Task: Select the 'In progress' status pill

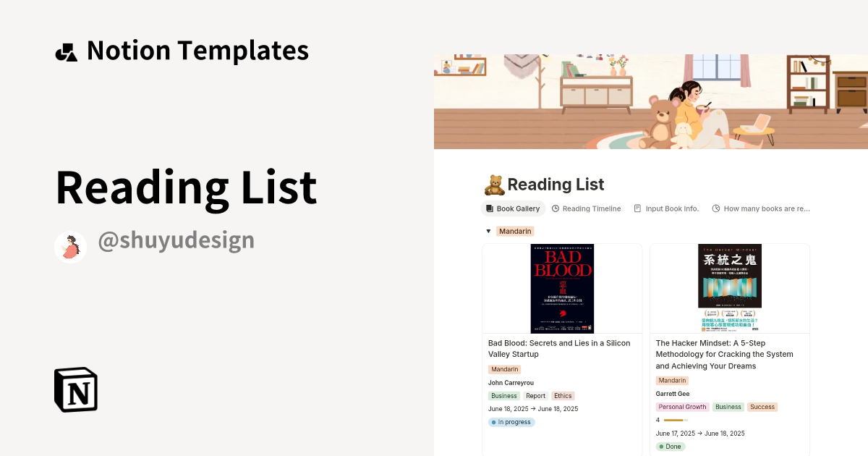Action: pyautogui.click(x=511, y=422)
